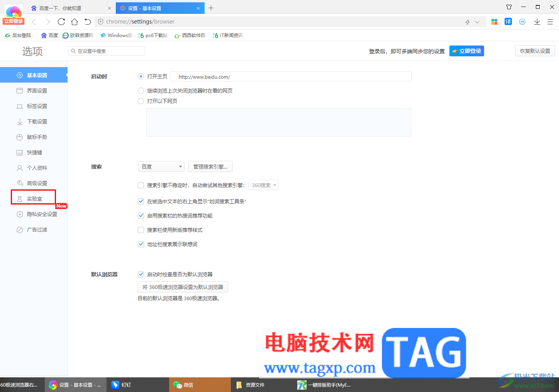This screenshot has width=559, height=392.
Task: Click 恢复默认设置 button
Action: [535, 51]
